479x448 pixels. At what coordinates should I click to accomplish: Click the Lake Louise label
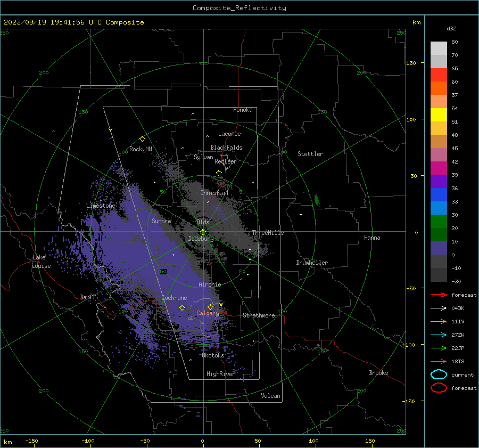click(41, 262)
